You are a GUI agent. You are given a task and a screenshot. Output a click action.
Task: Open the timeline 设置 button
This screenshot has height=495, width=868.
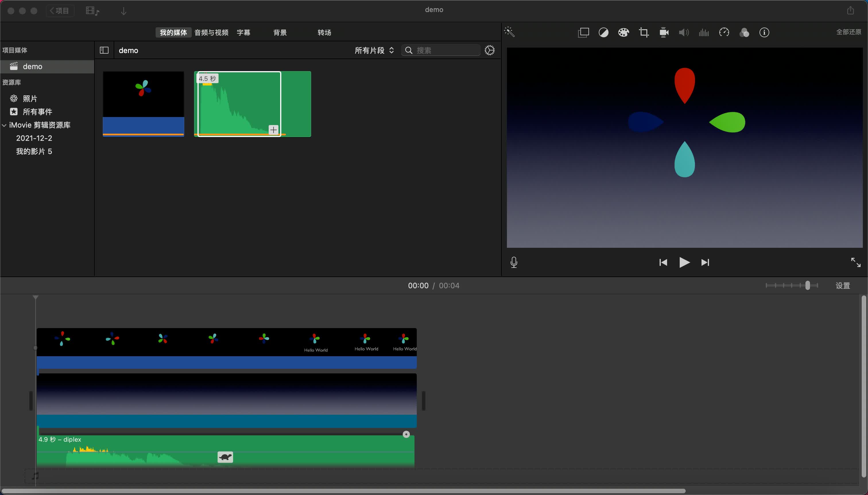tap(842, 286)
